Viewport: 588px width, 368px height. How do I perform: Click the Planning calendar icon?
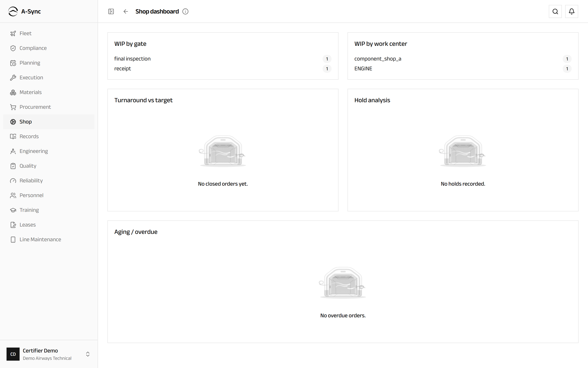pos(13,63)
